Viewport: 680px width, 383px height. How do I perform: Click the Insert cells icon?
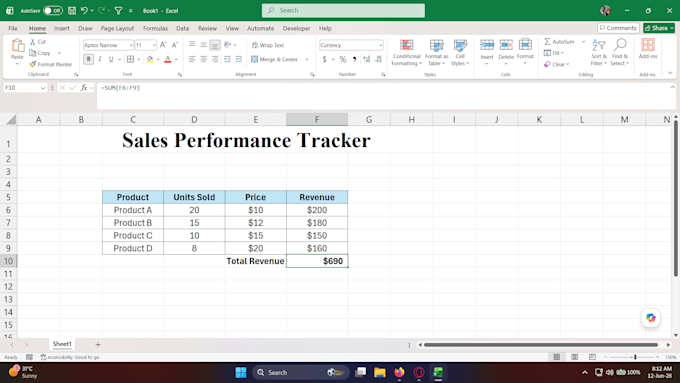point(487,45)
